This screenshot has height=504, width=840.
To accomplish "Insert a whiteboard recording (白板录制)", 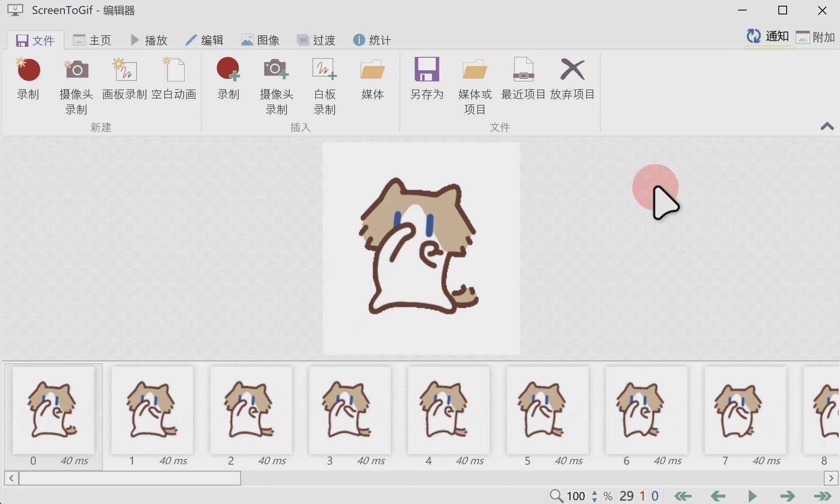I will (x=325, y=86).
